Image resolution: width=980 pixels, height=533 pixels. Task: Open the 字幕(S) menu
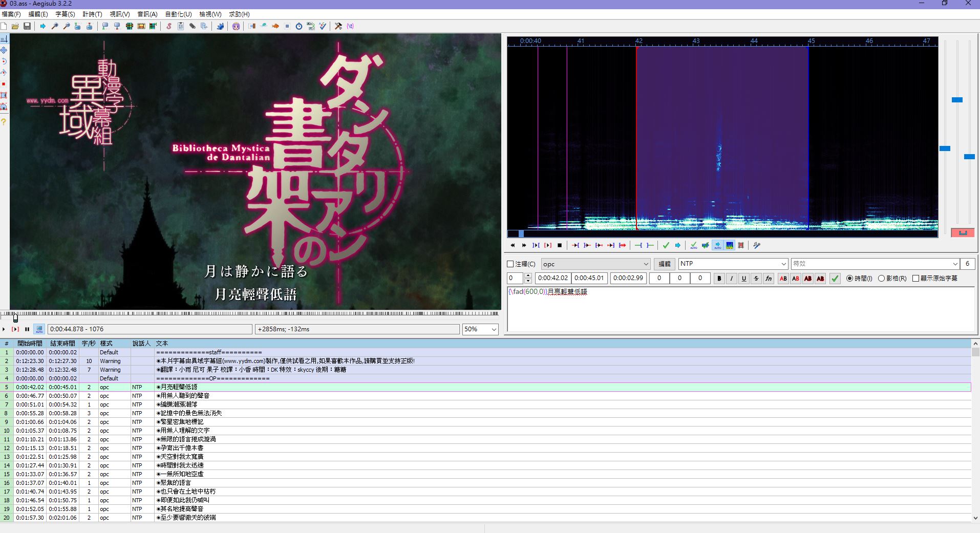coord(65,14)
